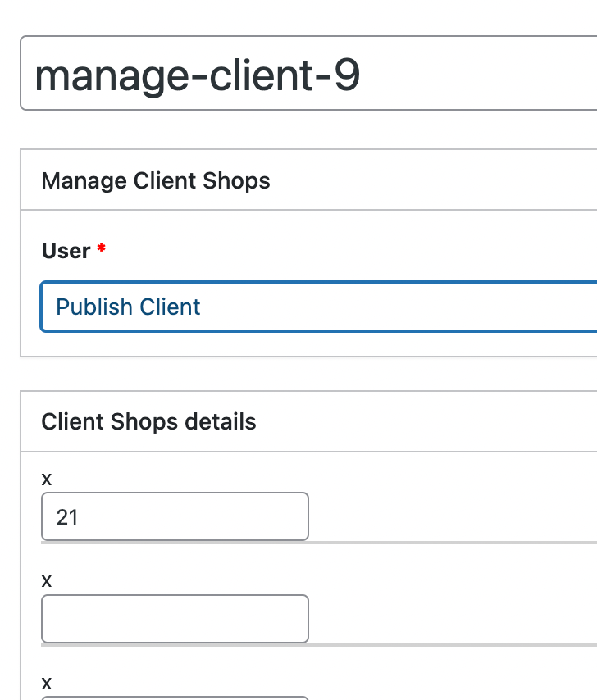597x700 pixels.
Task: Click the number 21 inside the first field
Action: pyautogui.click(x=67, y=517)
